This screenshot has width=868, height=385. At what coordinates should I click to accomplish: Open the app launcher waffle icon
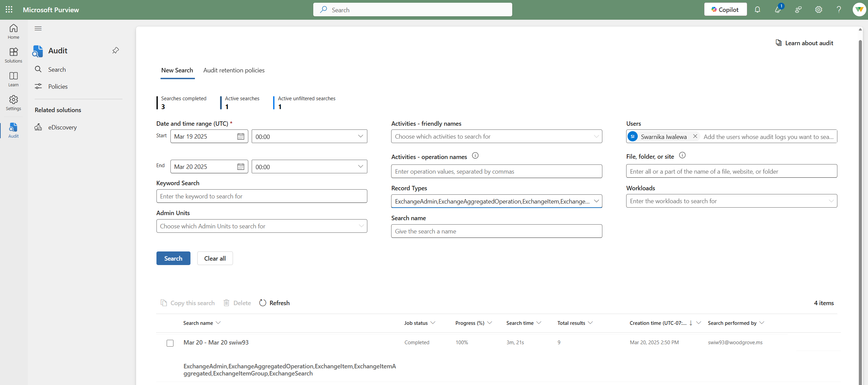coord(9,10)
